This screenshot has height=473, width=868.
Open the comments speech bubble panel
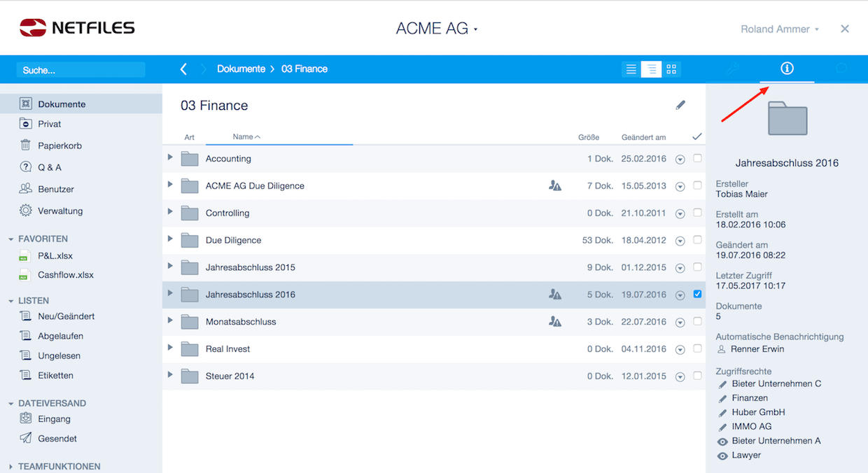[x=841, y=69]
